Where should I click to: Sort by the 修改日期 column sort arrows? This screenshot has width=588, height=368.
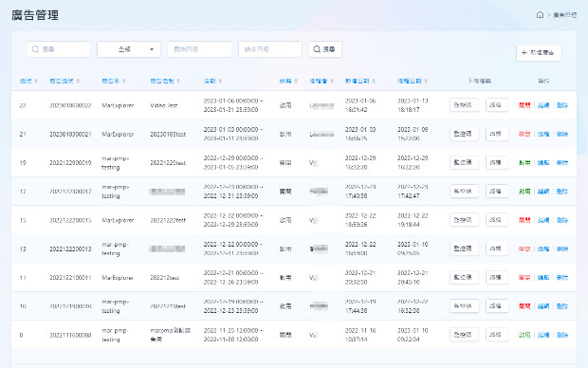click(x=426, y=81)
